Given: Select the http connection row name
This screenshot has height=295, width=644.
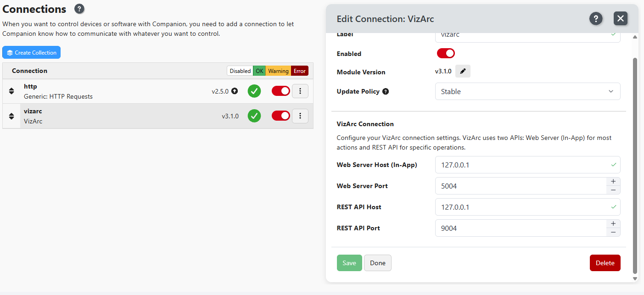Looking at the screenshot, I should click(30, 86).
